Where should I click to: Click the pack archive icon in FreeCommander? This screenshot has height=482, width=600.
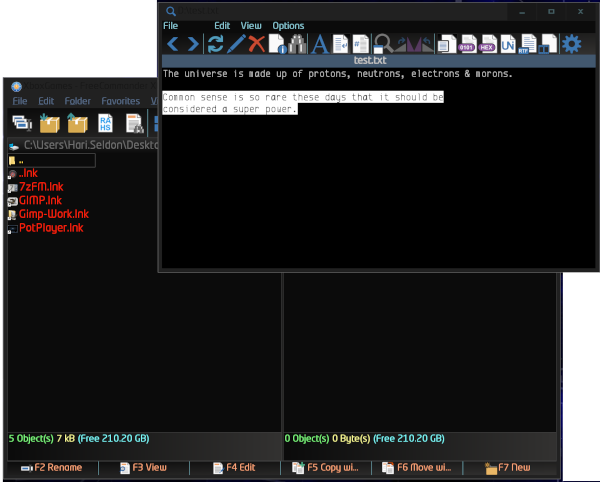49,124
